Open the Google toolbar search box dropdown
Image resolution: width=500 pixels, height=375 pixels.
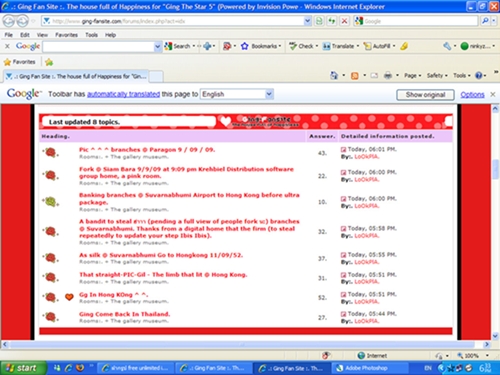point(158,46)
